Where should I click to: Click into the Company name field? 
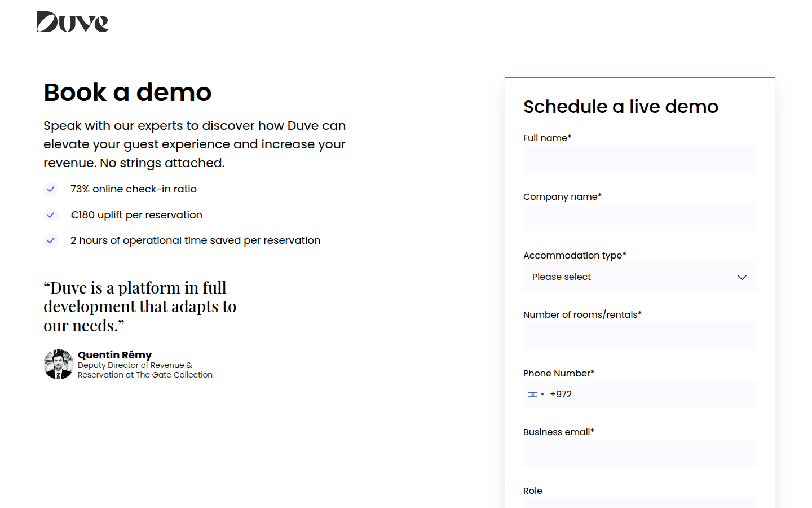(639, 218)
